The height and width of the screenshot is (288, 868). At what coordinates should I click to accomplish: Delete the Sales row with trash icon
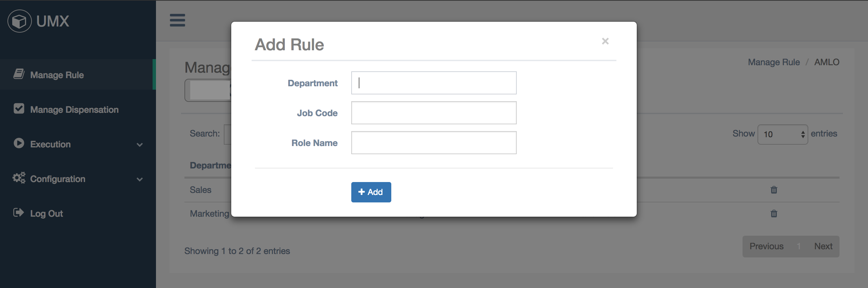coord(774,190)
